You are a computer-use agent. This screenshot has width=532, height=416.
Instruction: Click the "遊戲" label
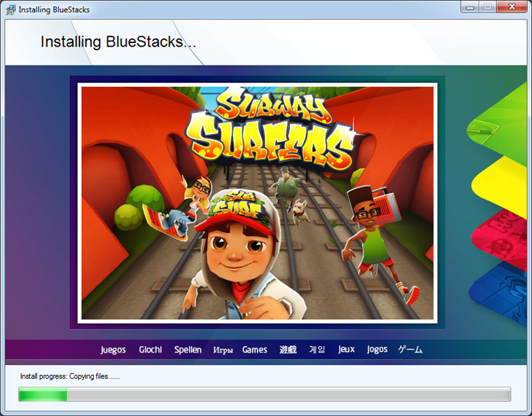click(288, 350)
